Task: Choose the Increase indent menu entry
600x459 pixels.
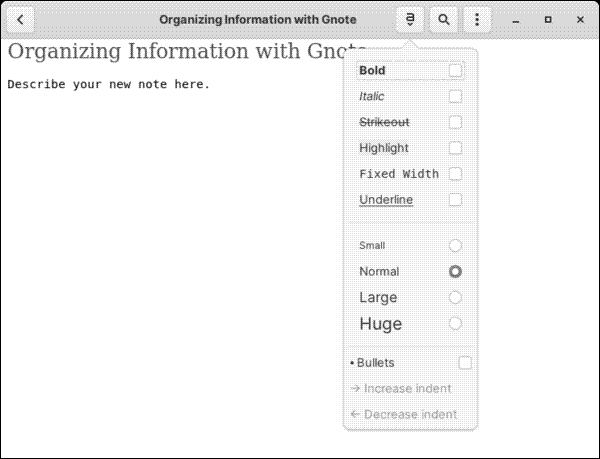Action: (410, 389)
